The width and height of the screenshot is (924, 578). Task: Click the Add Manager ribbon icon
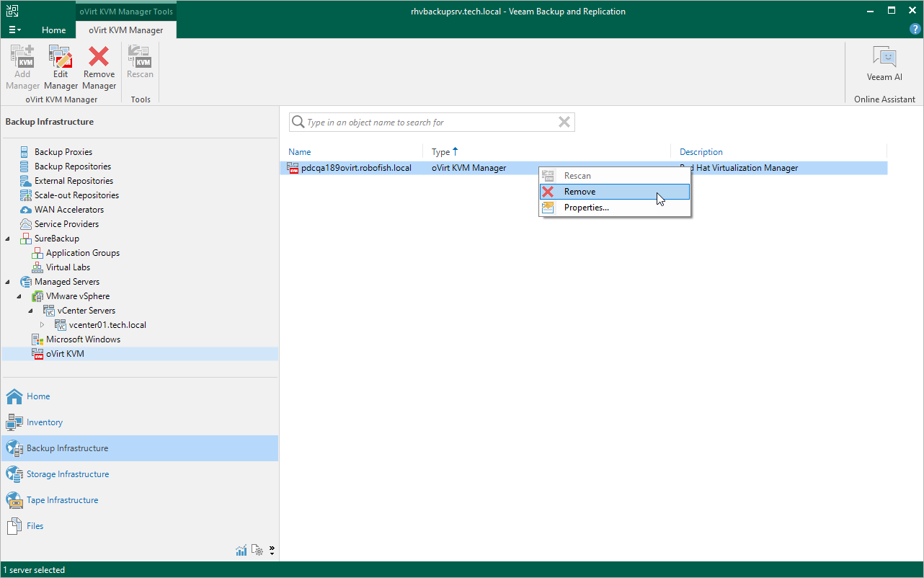pyautogui.click(x=22, y=56)
